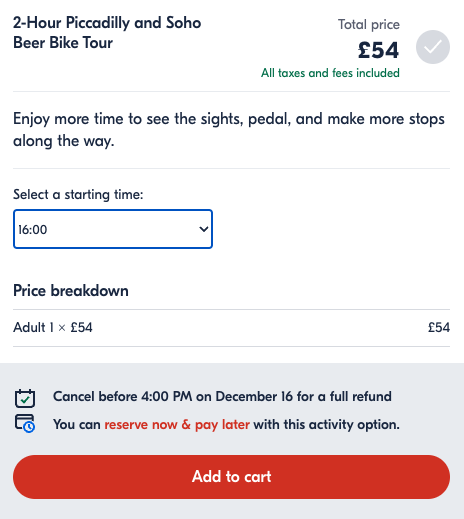
Task: Click the pay later card clock icon
Action: (x=25, y=423)
